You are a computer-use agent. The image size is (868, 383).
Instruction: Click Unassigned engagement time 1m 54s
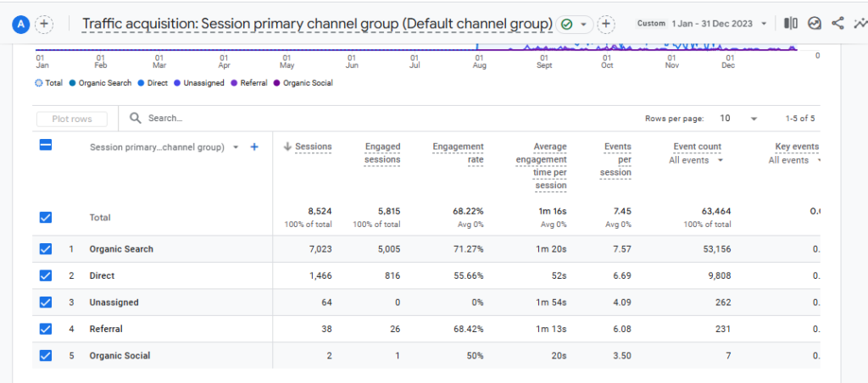coord(551,303)
